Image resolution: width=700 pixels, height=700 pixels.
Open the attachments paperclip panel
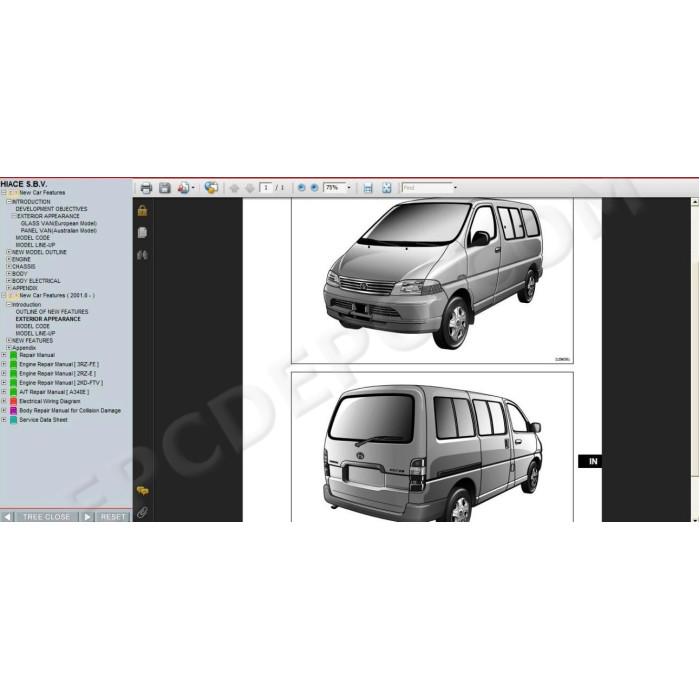142,512
